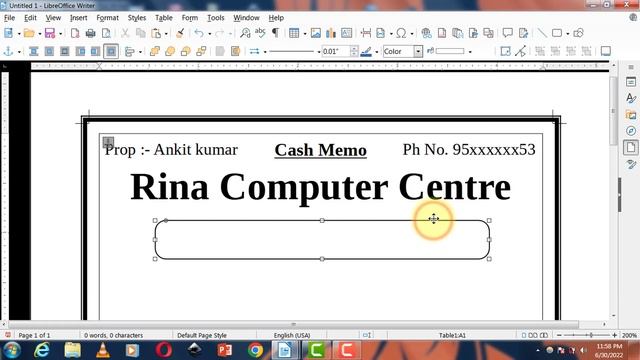Click the Insert Chart icon
The height and width of the screenshot is (360, 640).
point(331,33)
